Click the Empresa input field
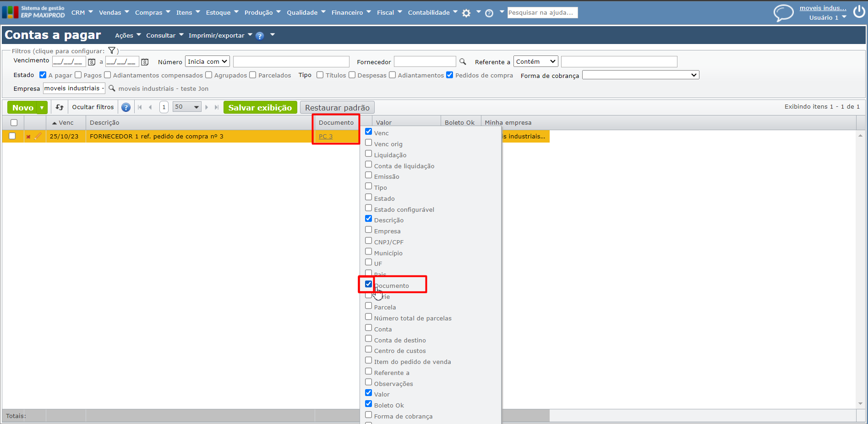Screen dimensions: 868x424 pyautogui.click(x=74, y=88)
